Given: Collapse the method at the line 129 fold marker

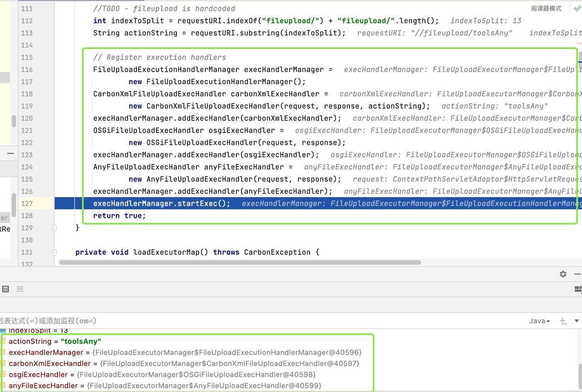Looking at the screenshot, I should coord(54,228).
